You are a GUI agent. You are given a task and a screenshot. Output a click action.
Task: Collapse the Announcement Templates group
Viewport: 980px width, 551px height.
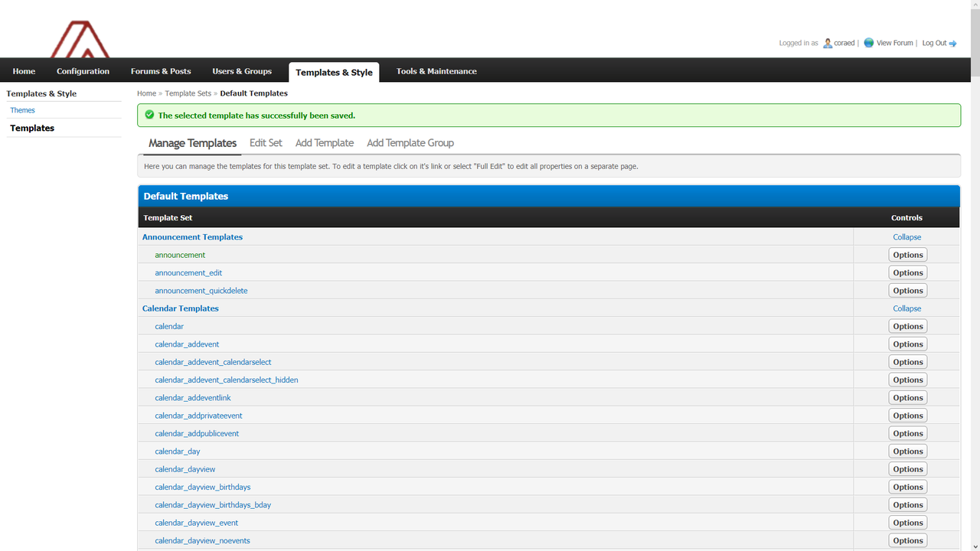[x=907, y=237]
